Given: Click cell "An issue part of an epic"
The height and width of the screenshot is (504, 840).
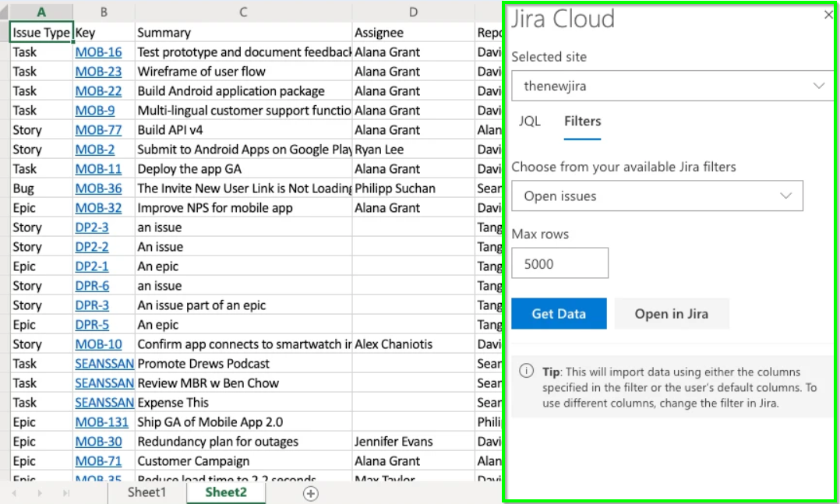Looking at the screenshot, I should pyautogui.click(x=243, y=305).
